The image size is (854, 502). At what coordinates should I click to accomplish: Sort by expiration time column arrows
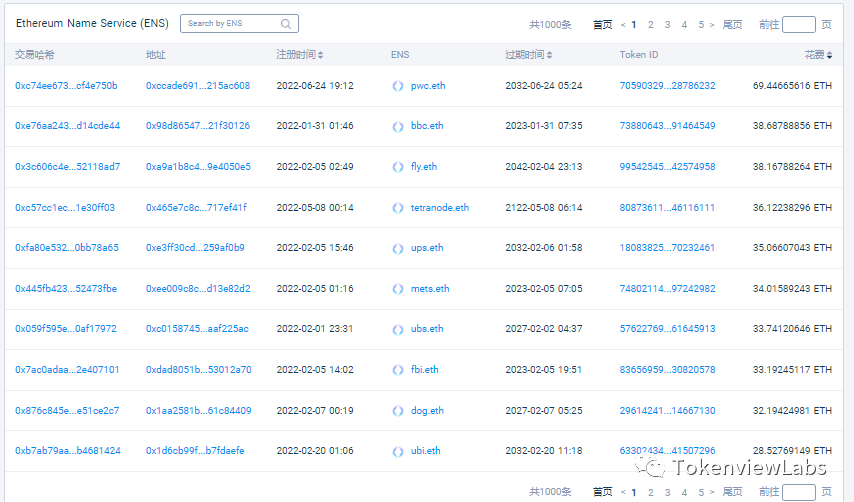tap(550, 54)
